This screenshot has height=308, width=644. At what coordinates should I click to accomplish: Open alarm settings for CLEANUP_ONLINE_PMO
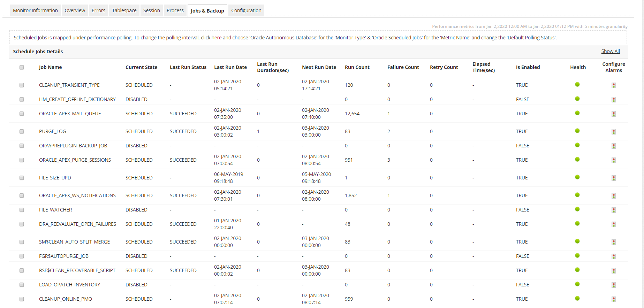[613, 299]
